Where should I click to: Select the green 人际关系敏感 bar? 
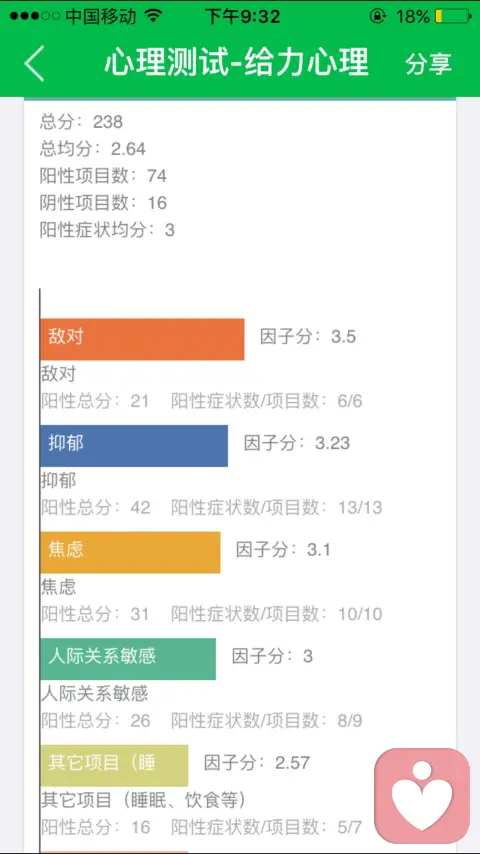pos(127,659)
